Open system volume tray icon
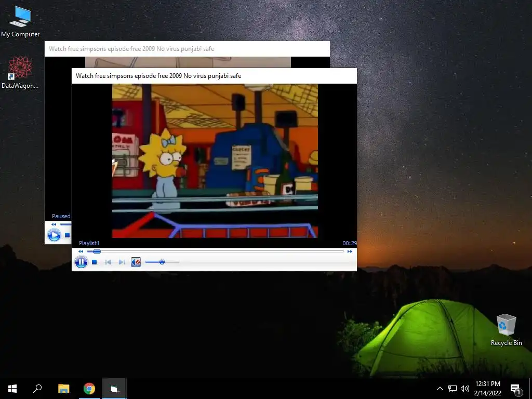 465,389
